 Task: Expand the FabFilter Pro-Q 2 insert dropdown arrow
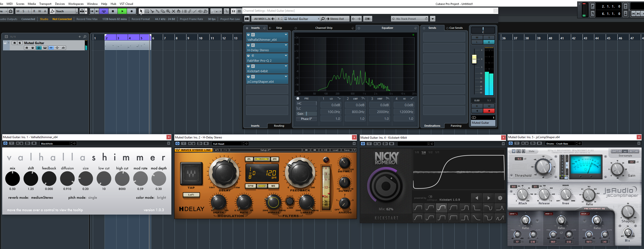286,56
